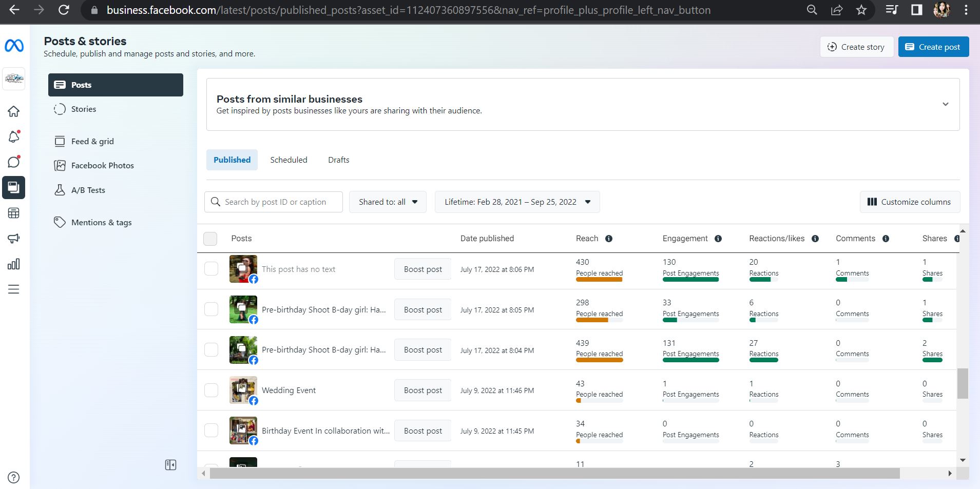The image size is (980, 489).
Task: Click the post ID or caption search field
Action: [x=275, y=202]
